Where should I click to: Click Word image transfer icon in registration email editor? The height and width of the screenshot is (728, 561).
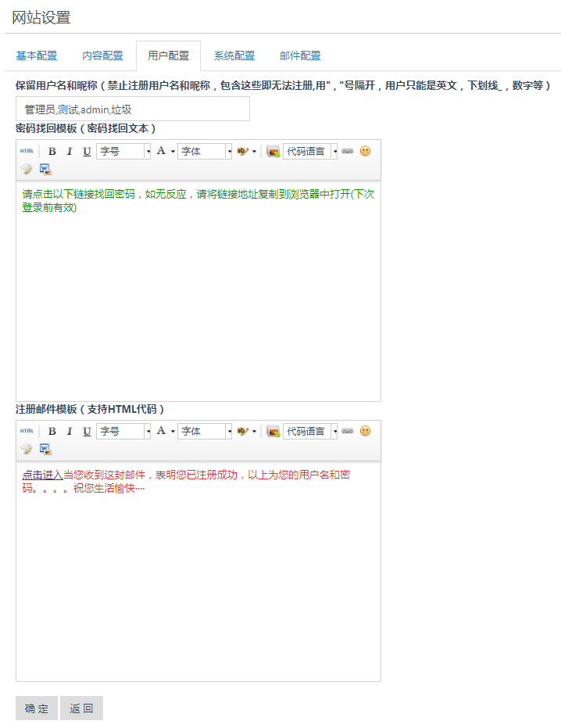pyautogui.click(x=45, y=449)
